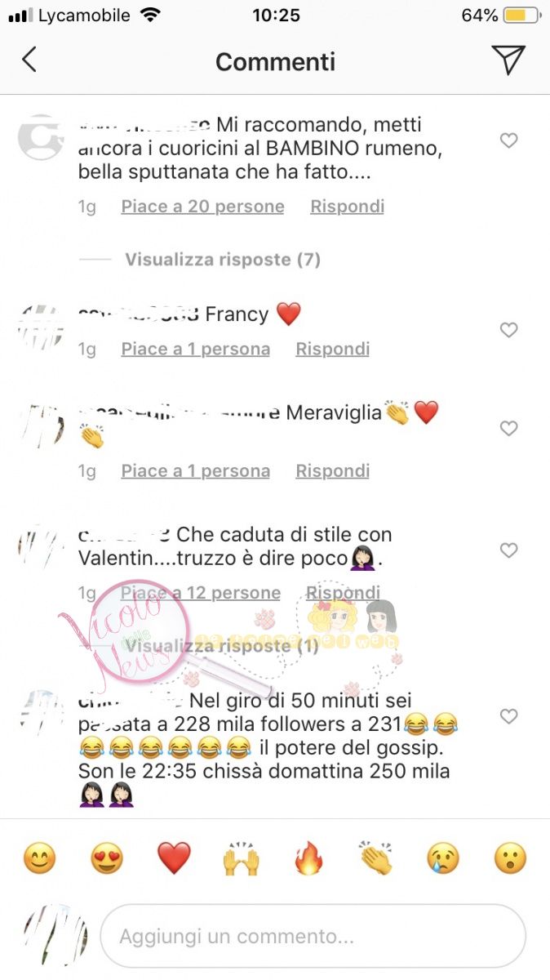Insert the raised hands emoji
Screen dimensions: 550x980
coord(242,859)
